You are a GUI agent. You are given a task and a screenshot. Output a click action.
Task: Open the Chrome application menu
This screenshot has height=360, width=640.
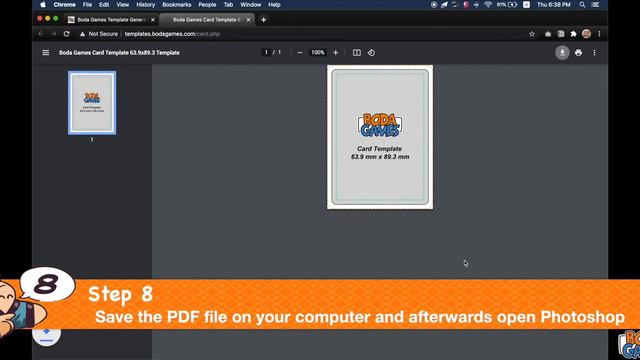64,5
